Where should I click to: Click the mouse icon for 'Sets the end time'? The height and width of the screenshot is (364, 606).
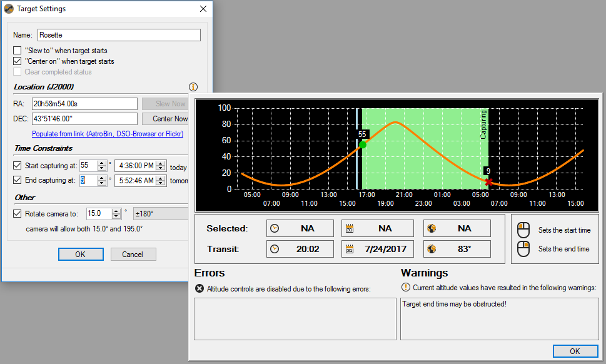point(523,249)
